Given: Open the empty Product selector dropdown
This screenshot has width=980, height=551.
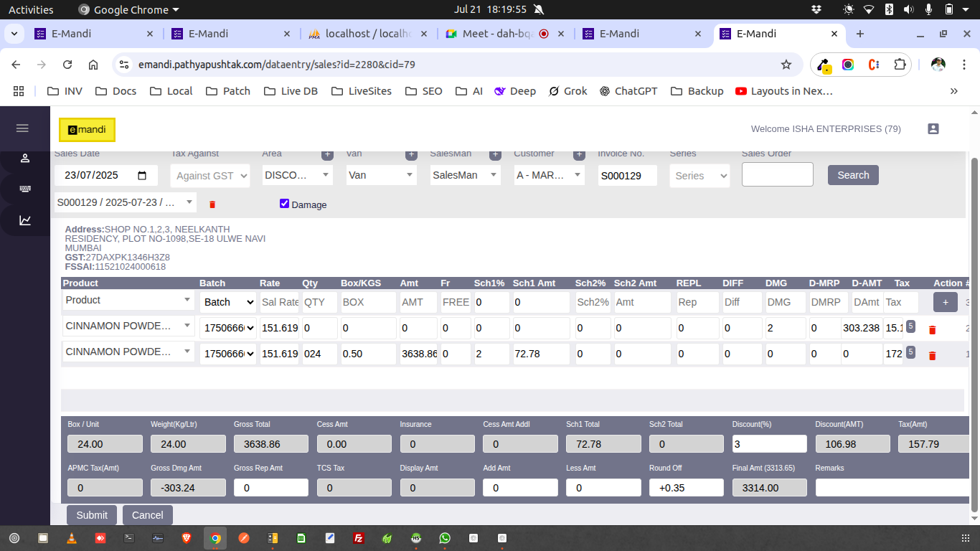Looking at the screenshot, I should [x=129, y=300].
